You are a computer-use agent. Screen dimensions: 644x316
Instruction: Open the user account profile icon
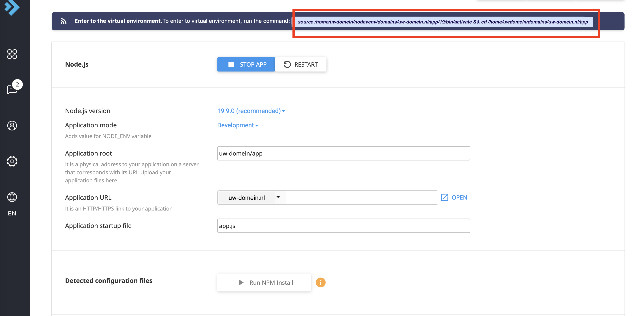pyautogui.click(x=12, y=126)
